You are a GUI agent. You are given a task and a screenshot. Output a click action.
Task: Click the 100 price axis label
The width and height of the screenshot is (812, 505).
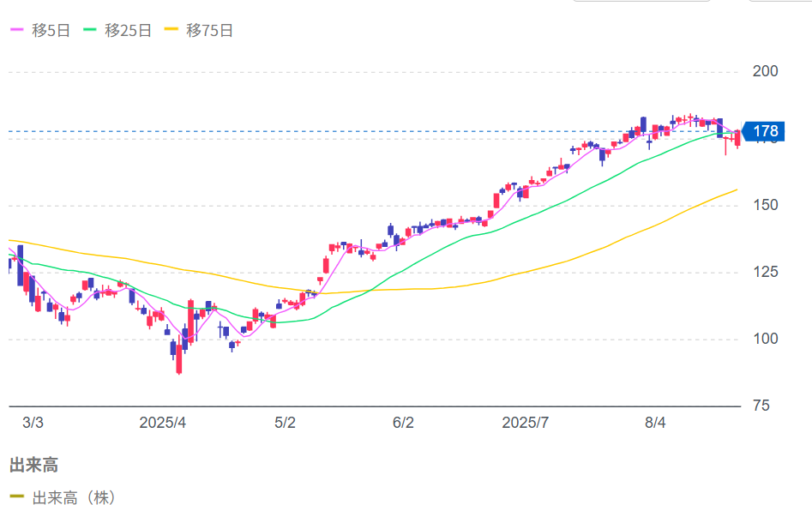click(764, 339)
